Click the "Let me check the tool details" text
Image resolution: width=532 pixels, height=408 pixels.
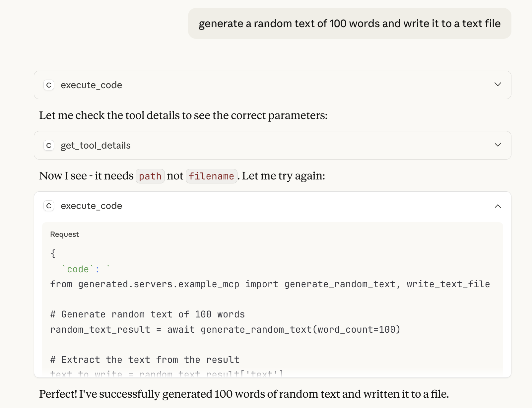183,115
